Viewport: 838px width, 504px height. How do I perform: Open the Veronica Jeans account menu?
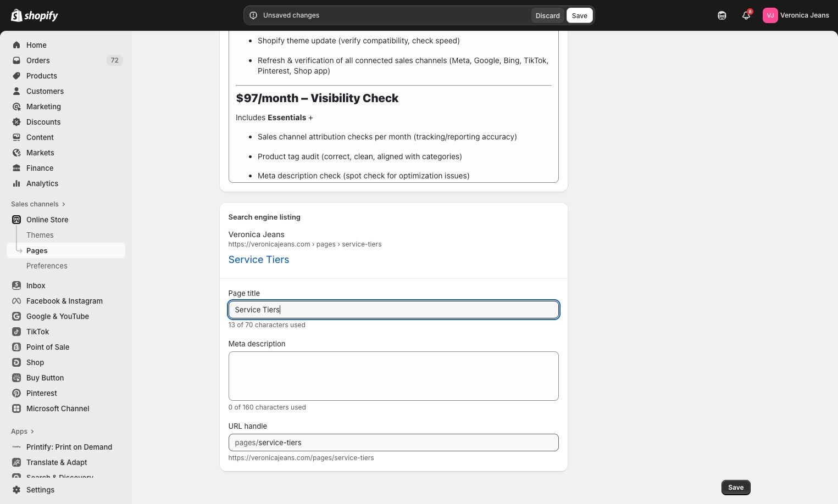tap(795, 15)
